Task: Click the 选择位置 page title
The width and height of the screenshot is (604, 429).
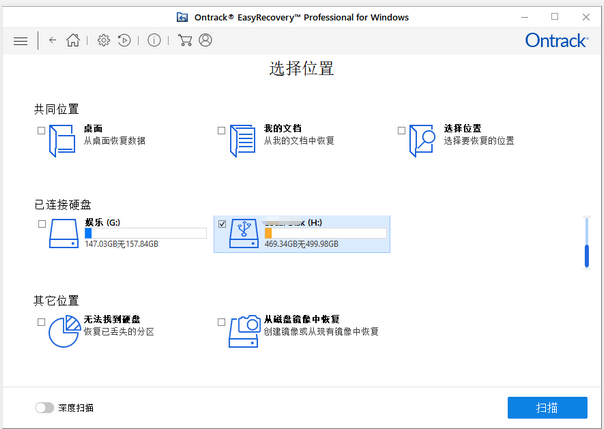Action: point(302,69)
